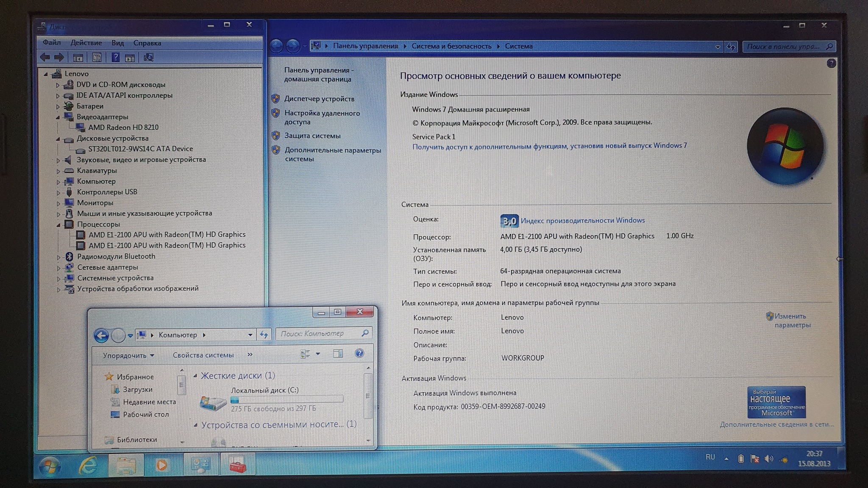The height and width of the screenshot is (488, 868).
Task: Click the refresh icon in Control Panel address bar
Action: pyautogui.click(x=731, y=47)
